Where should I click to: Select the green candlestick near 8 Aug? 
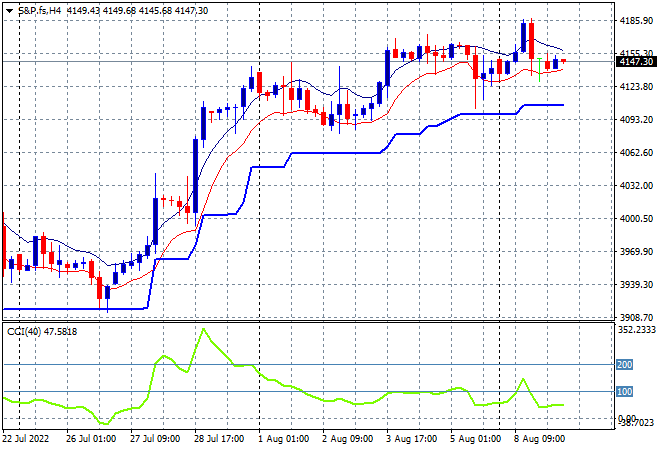point(540,70)
